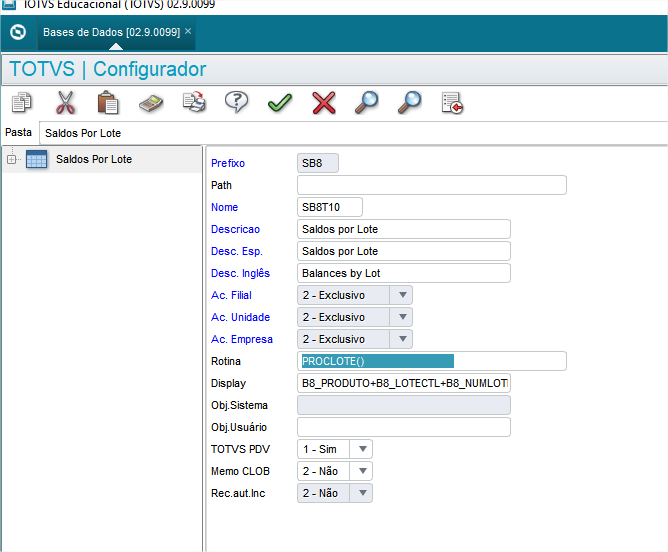Click the Descricao label

[235, 229]
